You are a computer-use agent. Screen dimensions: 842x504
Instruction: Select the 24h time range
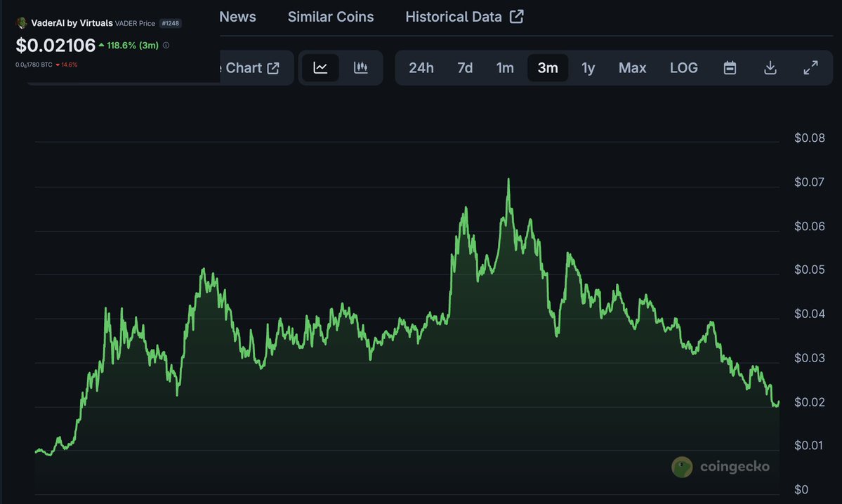[x=421, y=67]
